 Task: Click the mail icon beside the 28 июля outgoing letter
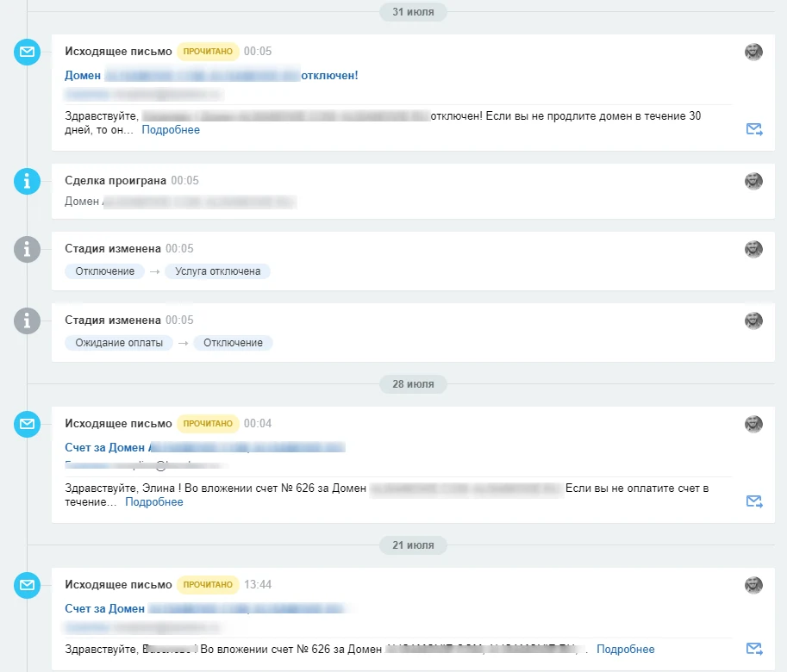[x=27, y=424]
